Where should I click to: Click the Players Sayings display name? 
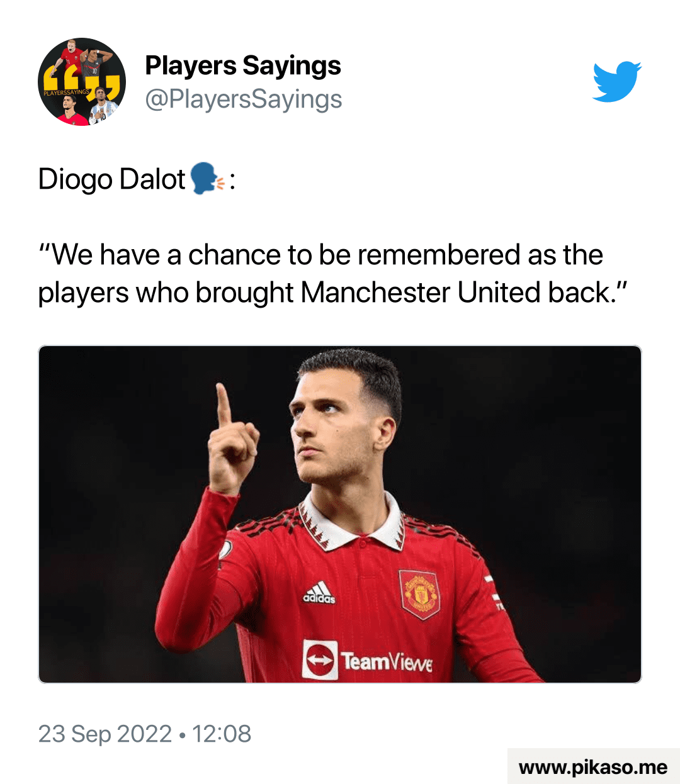pyautogui.click(x=243, y=65)
